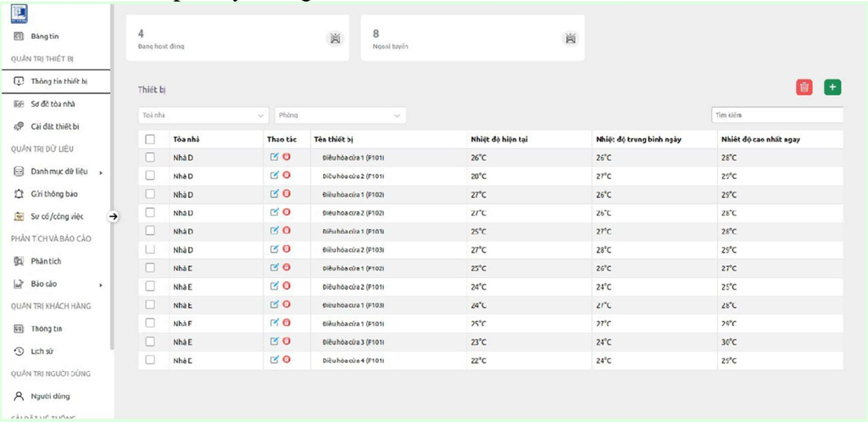Viewport: 868px width, 422px height.
Task: Delete Nhà D Điều hòa cửa 2 (P101) row
Action: click(x=287, y=175)
